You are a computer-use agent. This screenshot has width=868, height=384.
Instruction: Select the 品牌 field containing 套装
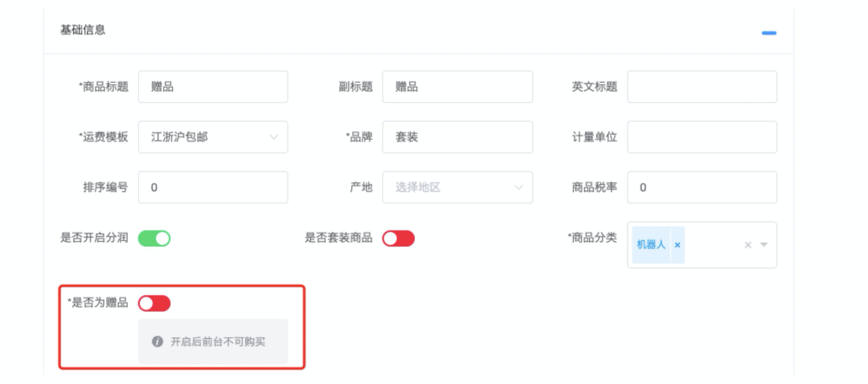pyautogui.click(x=457, y=137)
